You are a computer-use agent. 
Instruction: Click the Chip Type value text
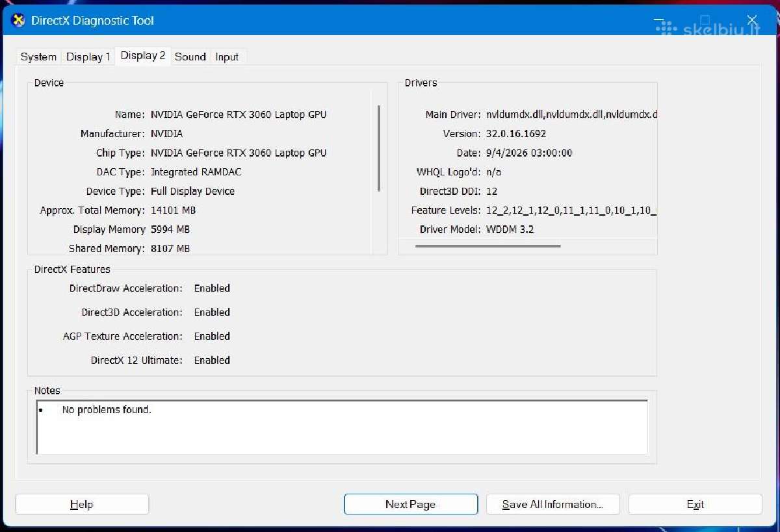pyautogui.click(x=239, y=153)
